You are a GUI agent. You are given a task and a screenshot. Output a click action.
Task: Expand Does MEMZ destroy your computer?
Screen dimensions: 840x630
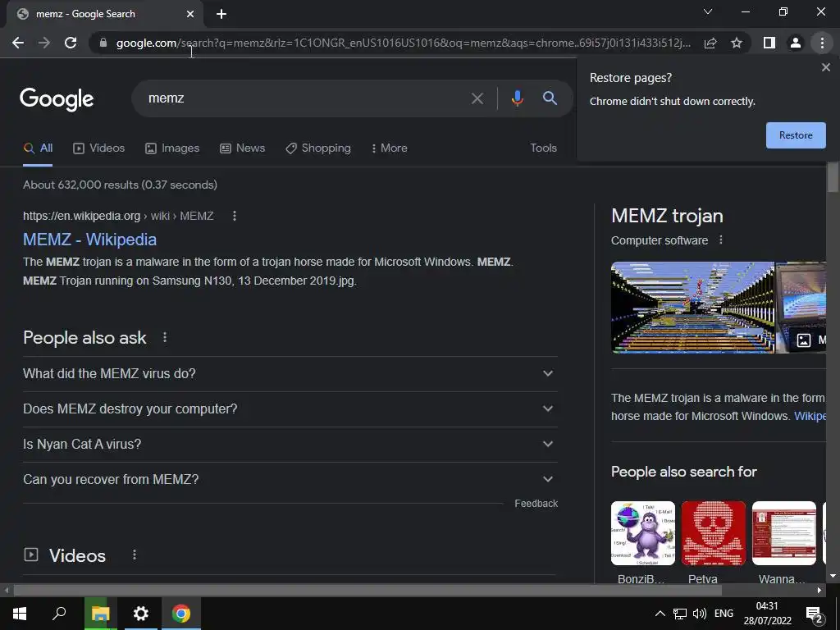[290, 409]
